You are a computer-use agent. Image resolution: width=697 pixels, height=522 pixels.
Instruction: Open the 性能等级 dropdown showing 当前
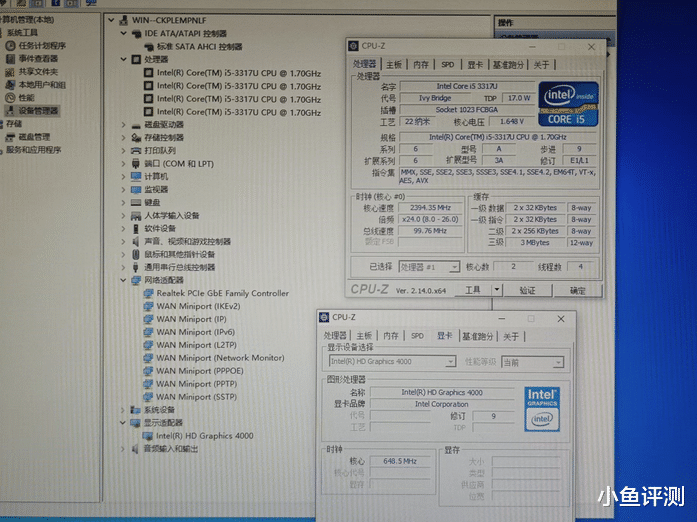558,363
